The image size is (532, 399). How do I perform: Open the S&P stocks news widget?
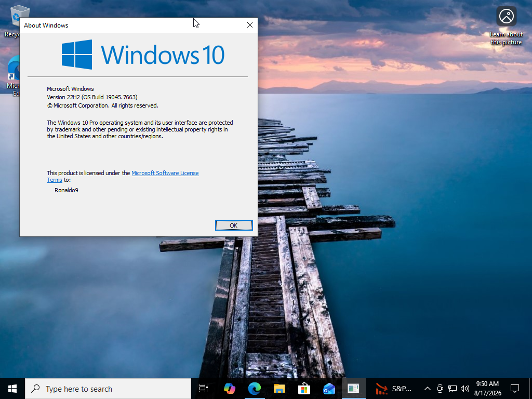tap(394, 389)
